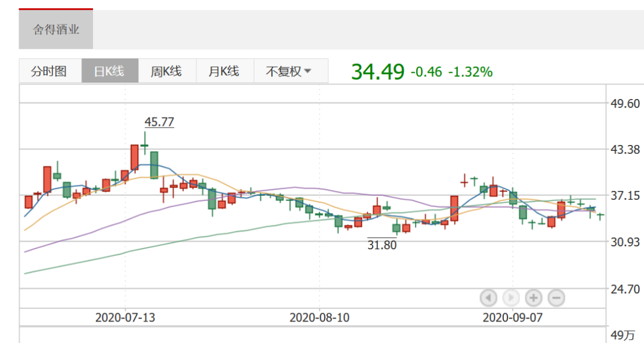Click the 24.70 price axis label

pos(625,289)
